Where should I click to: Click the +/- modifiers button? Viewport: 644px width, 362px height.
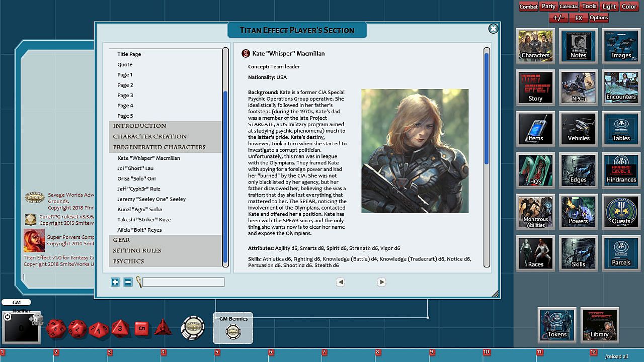click(558, 18)
